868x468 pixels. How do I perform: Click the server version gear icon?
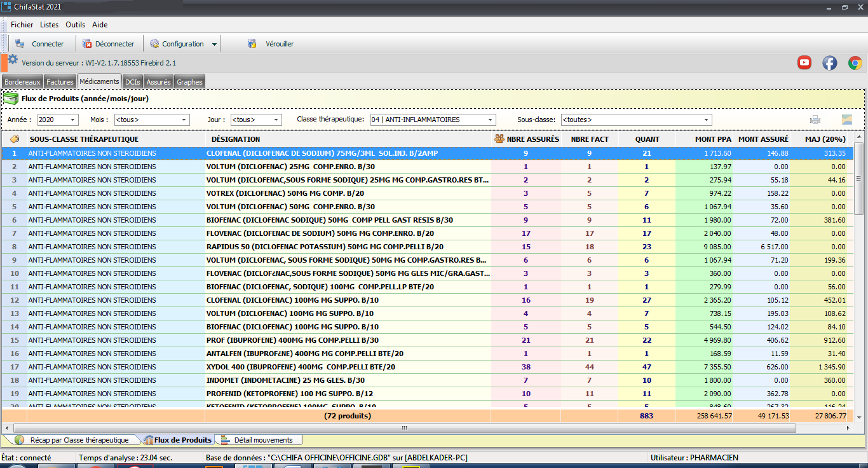click(x=13, y=60)
